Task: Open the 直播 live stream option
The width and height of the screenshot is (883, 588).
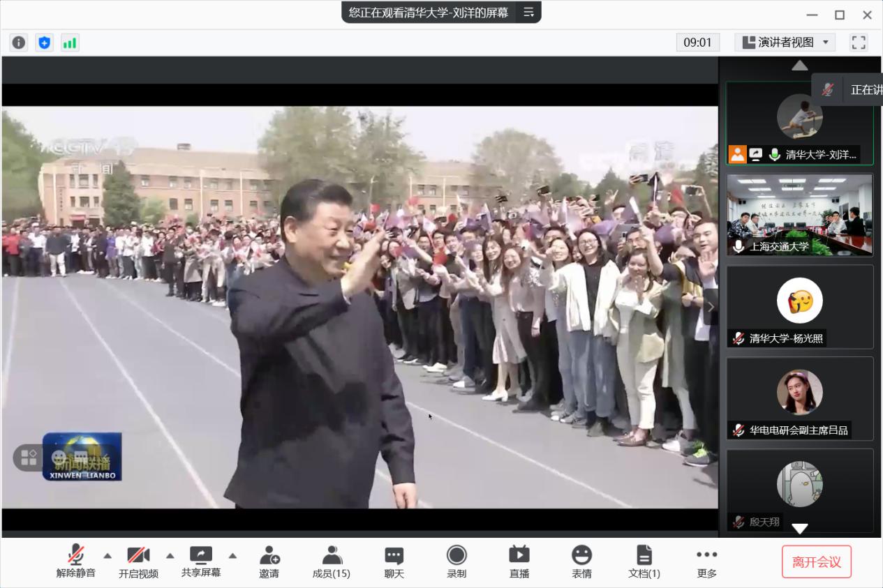Action: 519,562
